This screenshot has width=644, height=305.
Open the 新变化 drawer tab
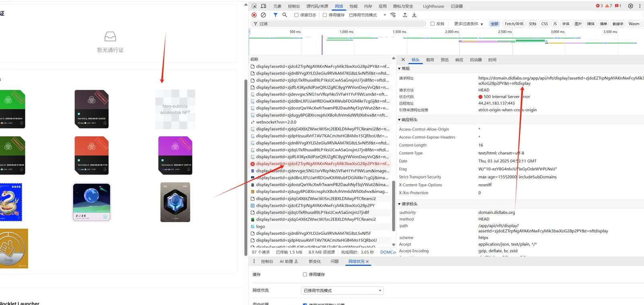[x=315, y=261]
